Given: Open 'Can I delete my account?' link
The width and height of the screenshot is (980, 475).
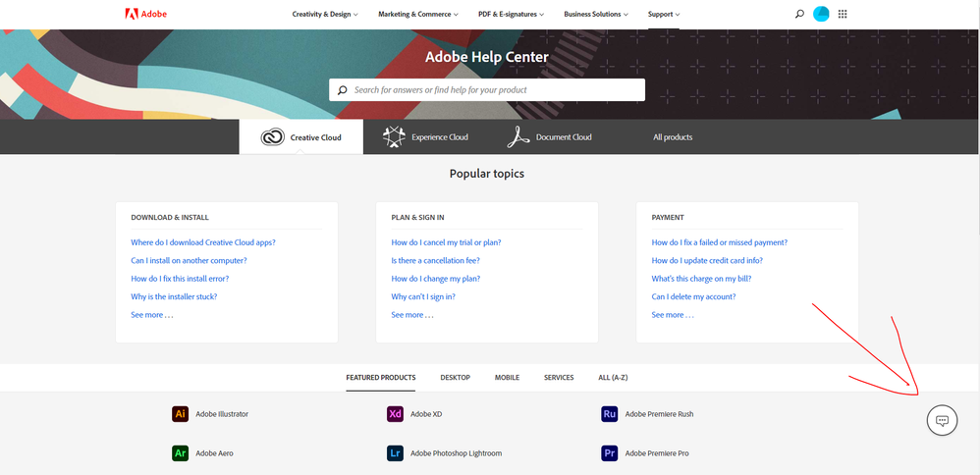Looking at the screenshot, I should (x=693, y=296).
